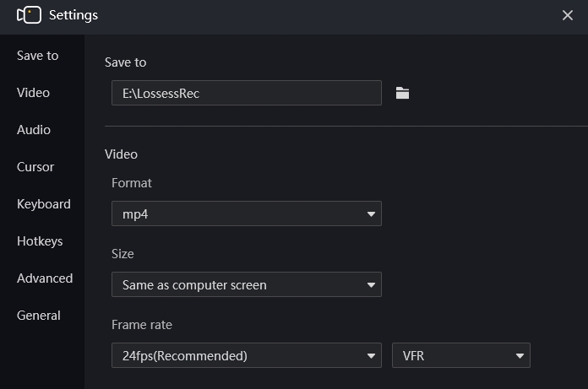Click the E:\LossessRec save path field
This screenshot has height=389, width=588.
point(247,93)
